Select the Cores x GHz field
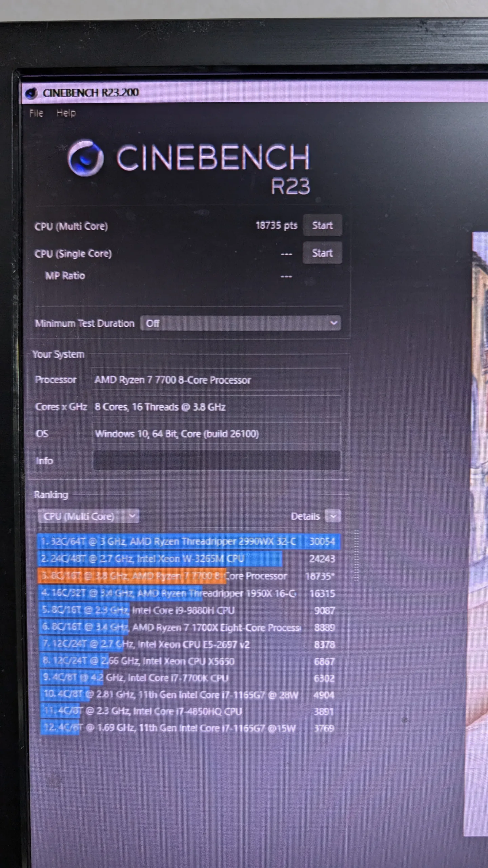The width and height of the screenshot is (488, 868). (x=216, y=407)
